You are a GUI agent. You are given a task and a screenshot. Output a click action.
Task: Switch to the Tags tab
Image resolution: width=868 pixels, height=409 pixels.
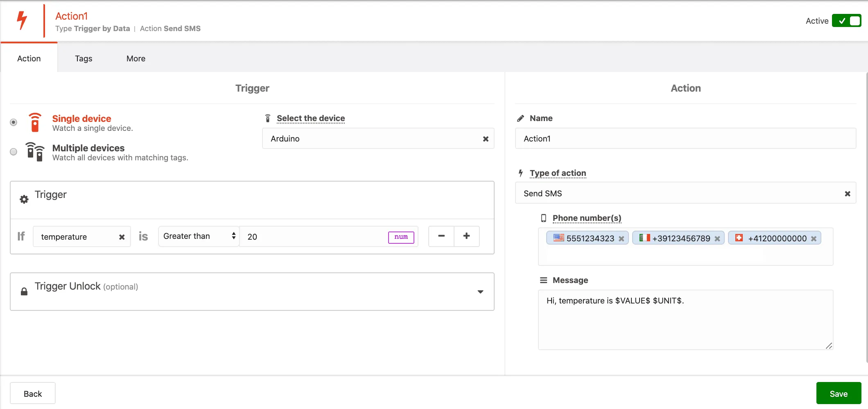coord(84,58)
